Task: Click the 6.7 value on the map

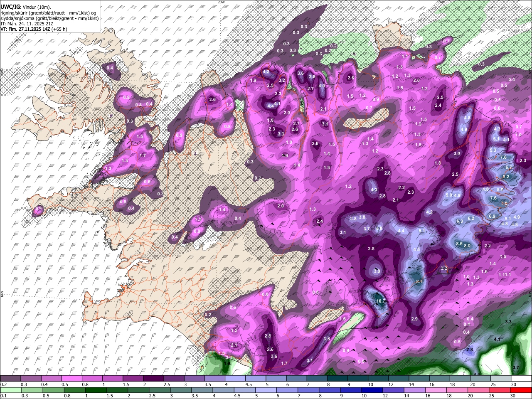Action: tap(508, 167)
